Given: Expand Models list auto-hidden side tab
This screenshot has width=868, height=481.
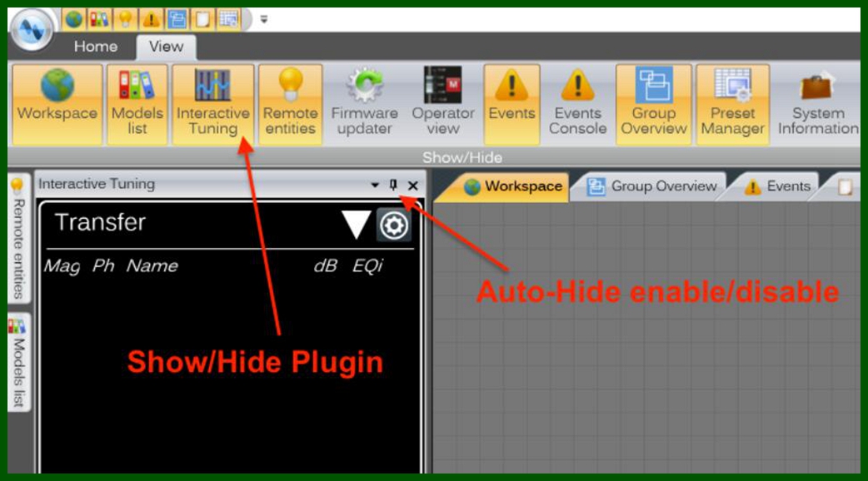Looking at the screenshot, I should pyautogui.click(x=18, y=362).
